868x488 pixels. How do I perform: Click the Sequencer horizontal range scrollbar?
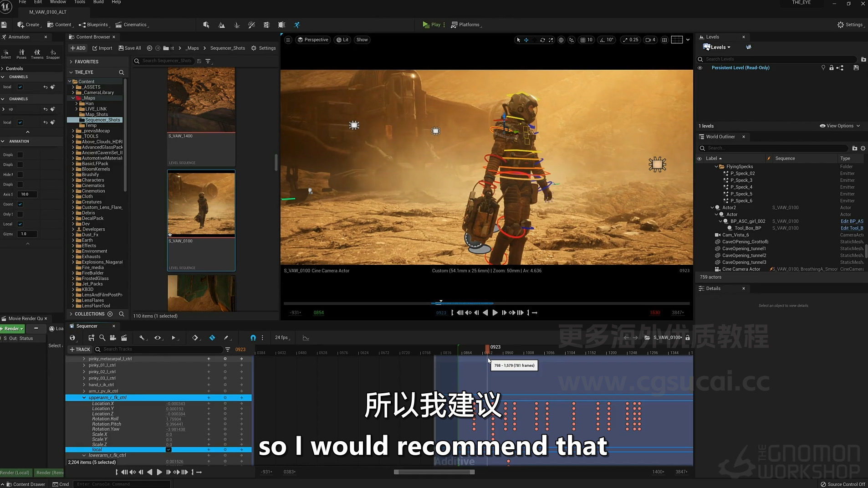pyautogui.click(x=434, y=472)
